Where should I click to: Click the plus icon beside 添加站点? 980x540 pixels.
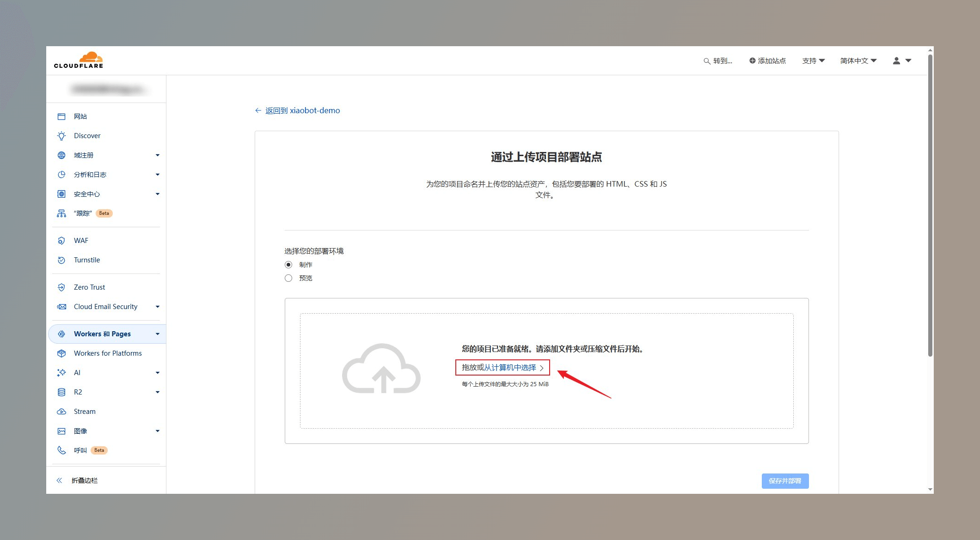[x=753, y=61]
